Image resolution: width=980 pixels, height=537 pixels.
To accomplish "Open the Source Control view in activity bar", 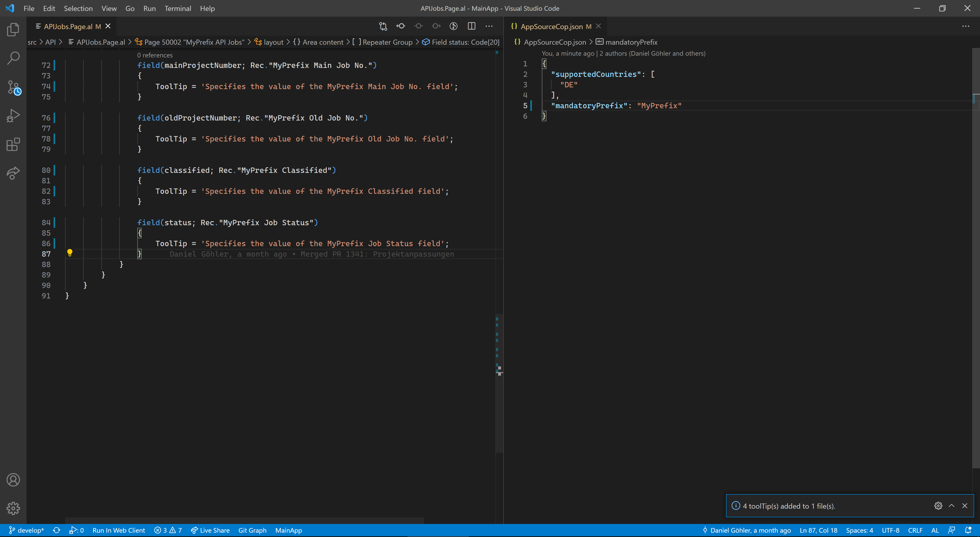I will point(13,87).
